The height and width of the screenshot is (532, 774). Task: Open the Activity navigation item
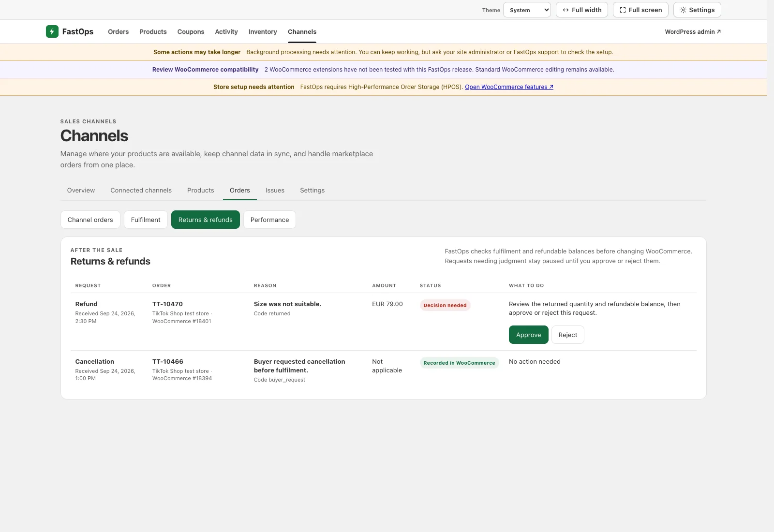click(226, 32)
